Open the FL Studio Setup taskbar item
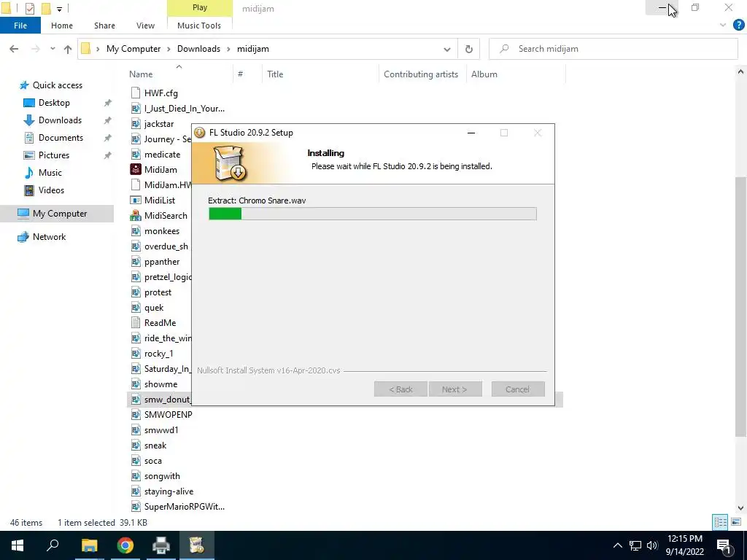The height and width of the screenshot is (560, 747). 197,545
